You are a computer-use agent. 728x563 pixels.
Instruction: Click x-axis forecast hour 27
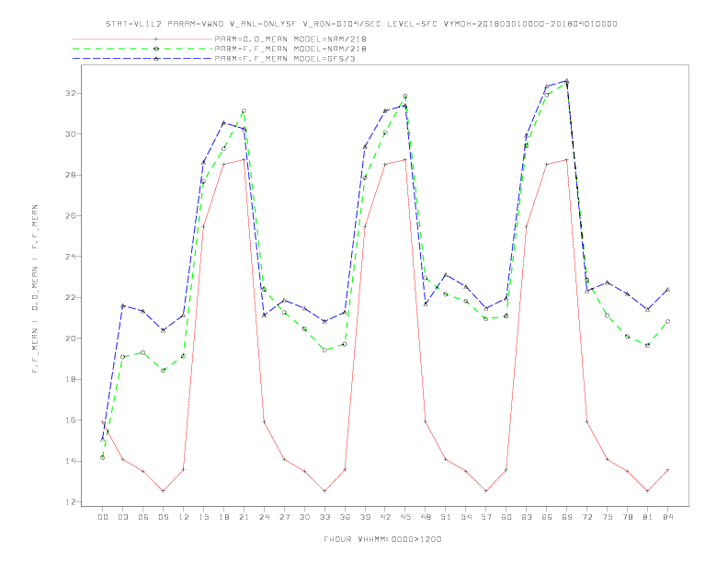coord(285,517)
